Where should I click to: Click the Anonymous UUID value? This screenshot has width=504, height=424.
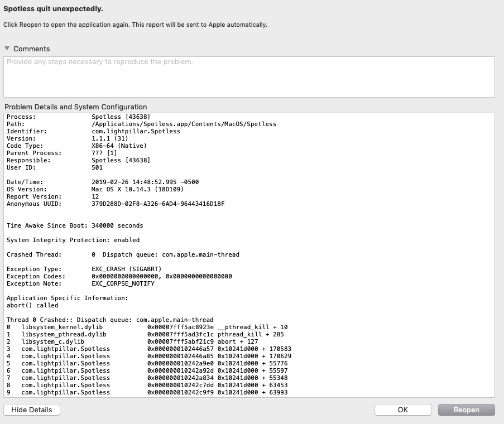pyautogui.click(x=158, y=204)
